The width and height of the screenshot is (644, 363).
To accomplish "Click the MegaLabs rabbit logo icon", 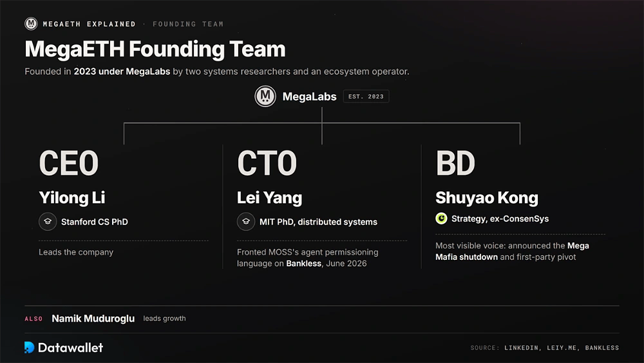I will pos(265,96).
